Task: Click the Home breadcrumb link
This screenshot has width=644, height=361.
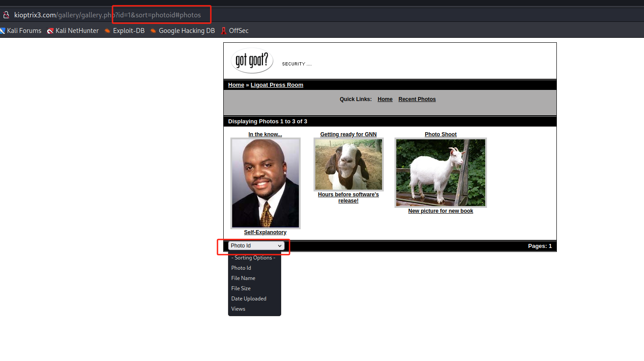Action: pyautogui.click(x=236, y=85)
